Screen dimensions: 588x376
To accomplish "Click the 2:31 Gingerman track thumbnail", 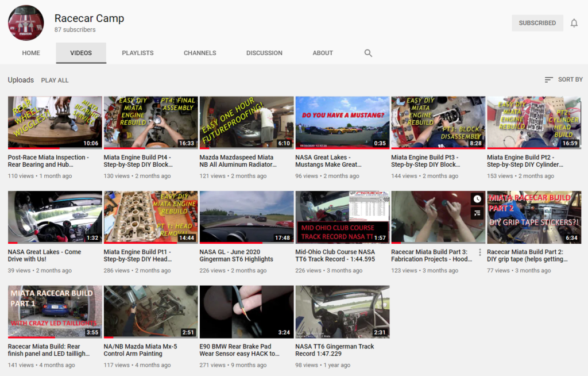I will pyautogui.click(x=342, y=312).
